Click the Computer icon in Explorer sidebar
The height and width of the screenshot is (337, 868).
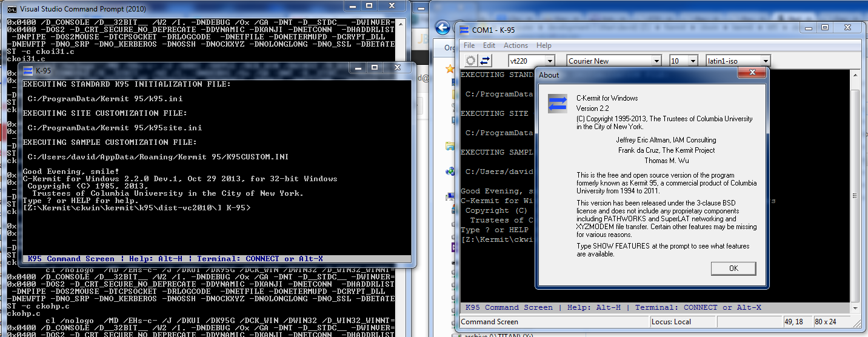click(450, 196)
